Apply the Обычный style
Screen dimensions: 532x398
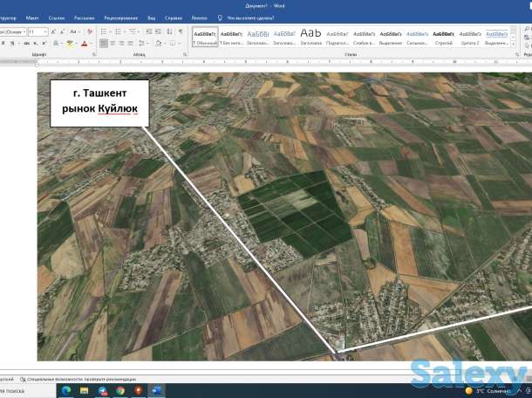click(x=206, y=37)
